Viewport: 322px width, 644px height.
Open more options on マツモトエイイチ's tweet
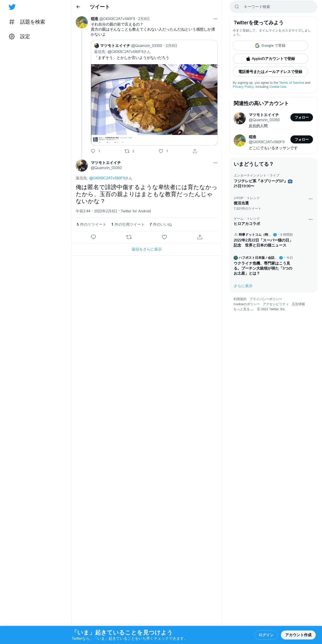pos(215,163)
